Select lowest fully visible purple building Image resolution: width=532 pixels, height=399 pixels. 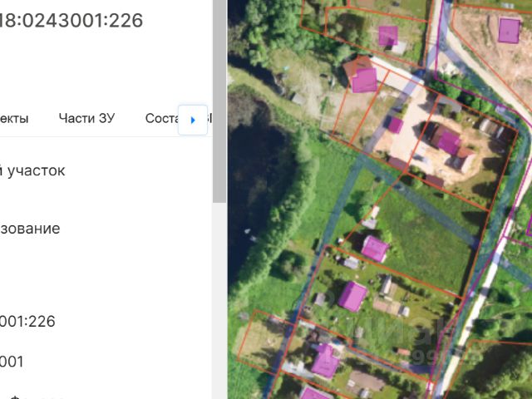(325, 361)
